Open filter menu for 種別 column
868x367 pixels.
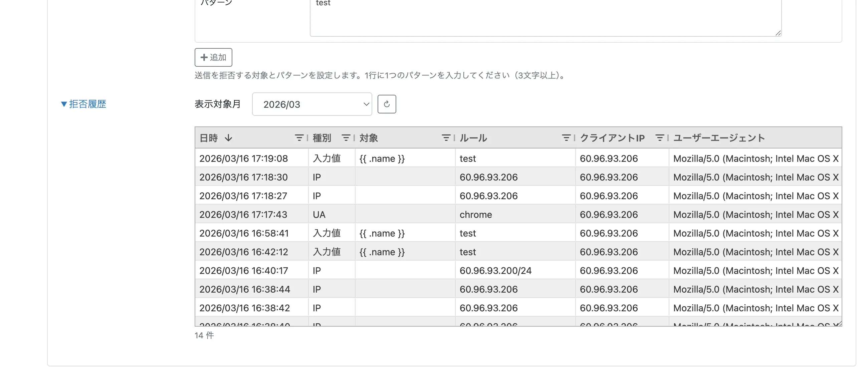[x=346, y=138]
